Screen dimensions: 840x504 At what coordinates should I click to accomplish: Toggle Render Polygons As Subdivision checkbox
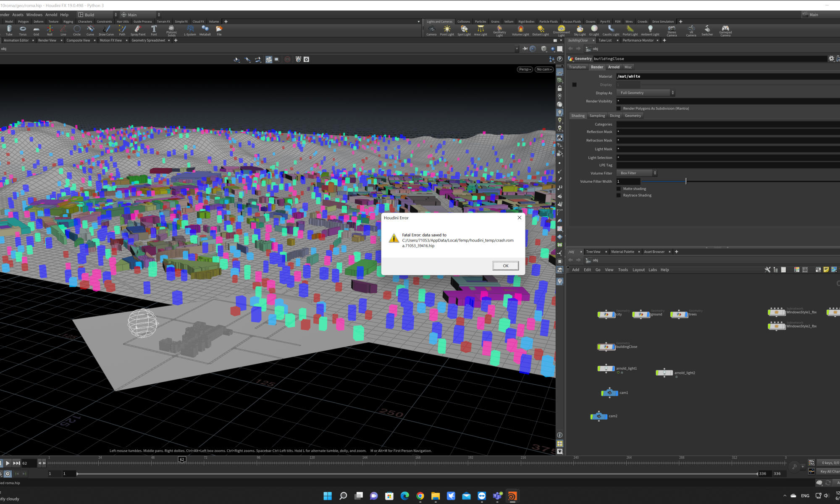click(x=619, y=108)
